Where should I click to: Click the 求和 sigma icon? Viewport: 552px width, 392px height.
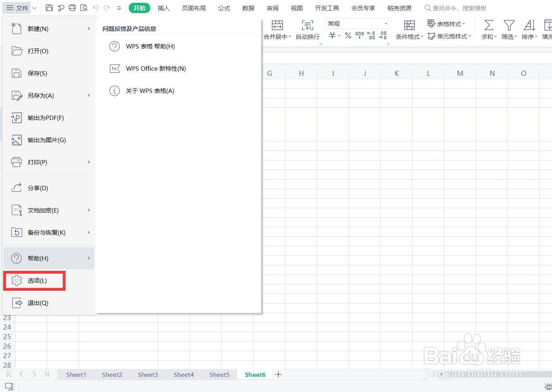(489, 25)
